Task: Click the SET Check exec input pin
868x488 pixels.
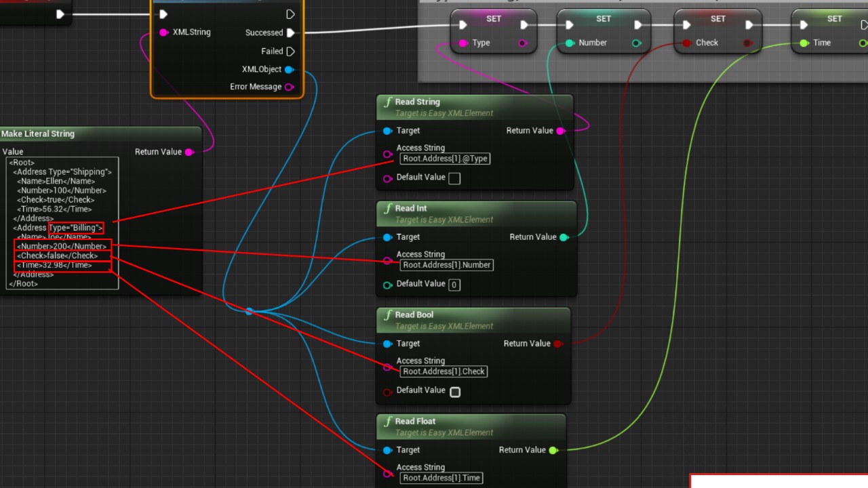Action: pos(687,25)
